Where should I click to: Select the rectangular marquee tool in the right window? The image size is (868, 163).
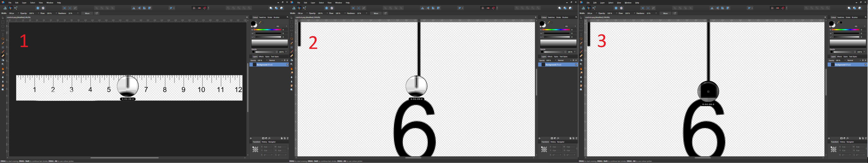click(x=581, y=22)
